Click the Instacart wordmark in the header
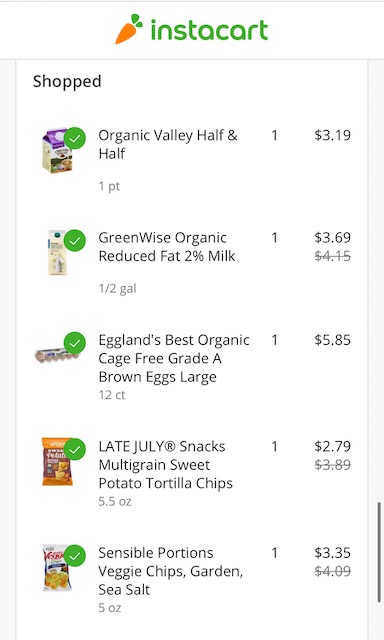Screen dimensions: 384x640 click(209, 29)
